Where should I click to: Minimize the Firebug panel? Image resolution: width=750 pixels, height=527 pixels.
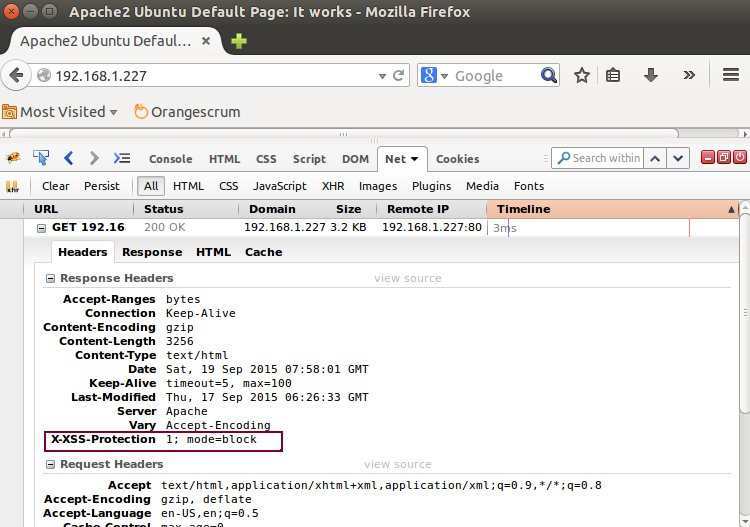708,157
